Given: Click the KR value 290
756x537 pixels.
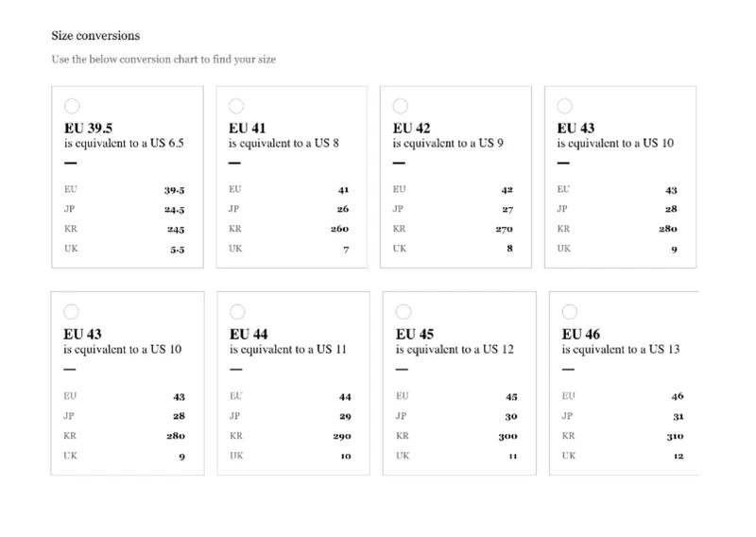Looking at the screenshot, I should point(341,436).
